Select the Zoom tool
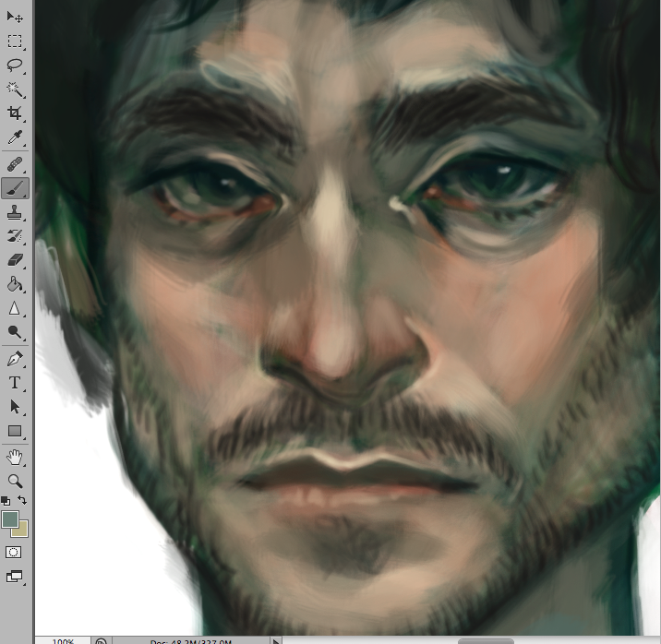 (15, 481)
